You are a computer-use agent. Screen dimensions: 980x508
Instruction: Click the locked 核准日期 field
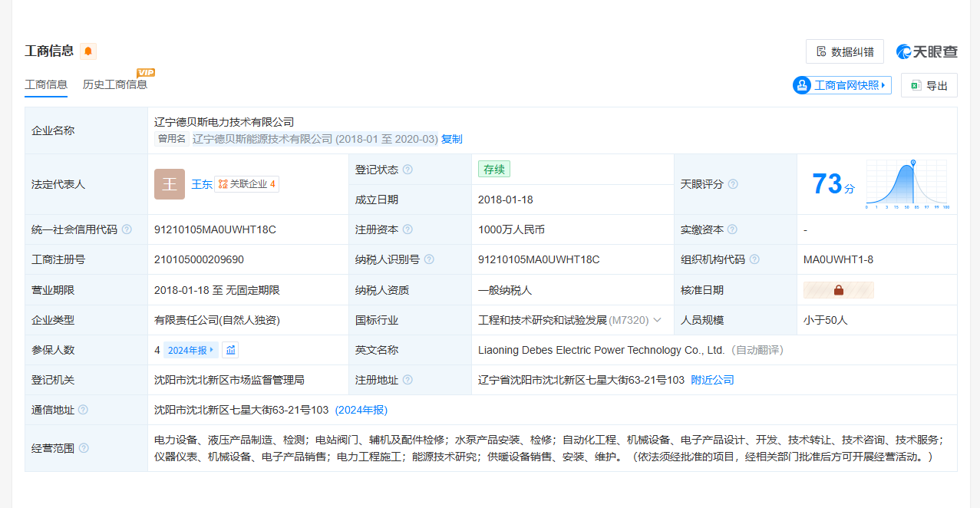click(x=838, y=290)
